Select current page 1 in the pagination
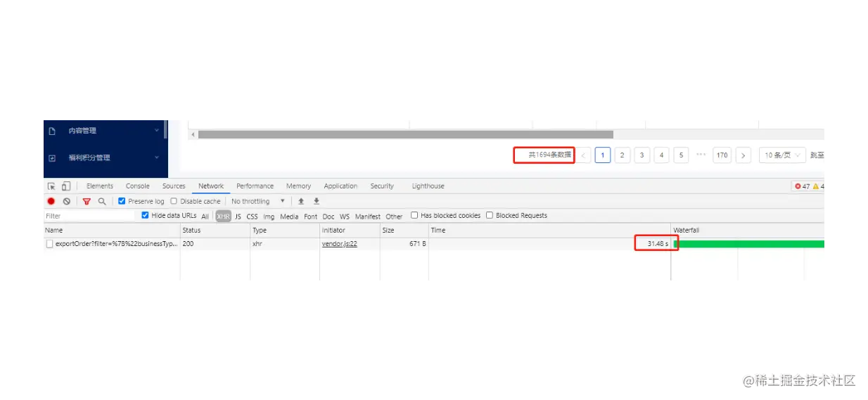This screenshot has width=868, height=400. click(602, 155)
